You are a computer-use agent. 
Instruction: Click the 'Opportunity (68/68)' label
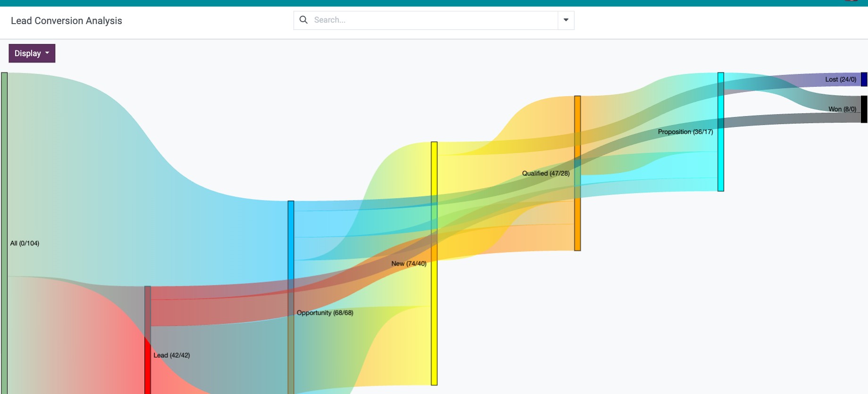(x=325, y=313)
